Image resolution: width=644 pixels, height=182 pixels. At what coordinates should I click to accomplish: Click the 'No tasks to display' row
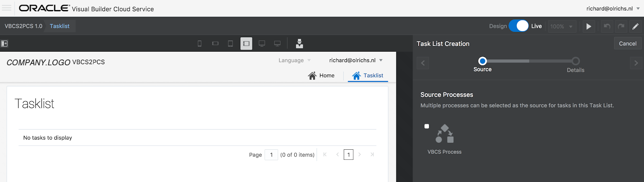[x=197, y=138]
